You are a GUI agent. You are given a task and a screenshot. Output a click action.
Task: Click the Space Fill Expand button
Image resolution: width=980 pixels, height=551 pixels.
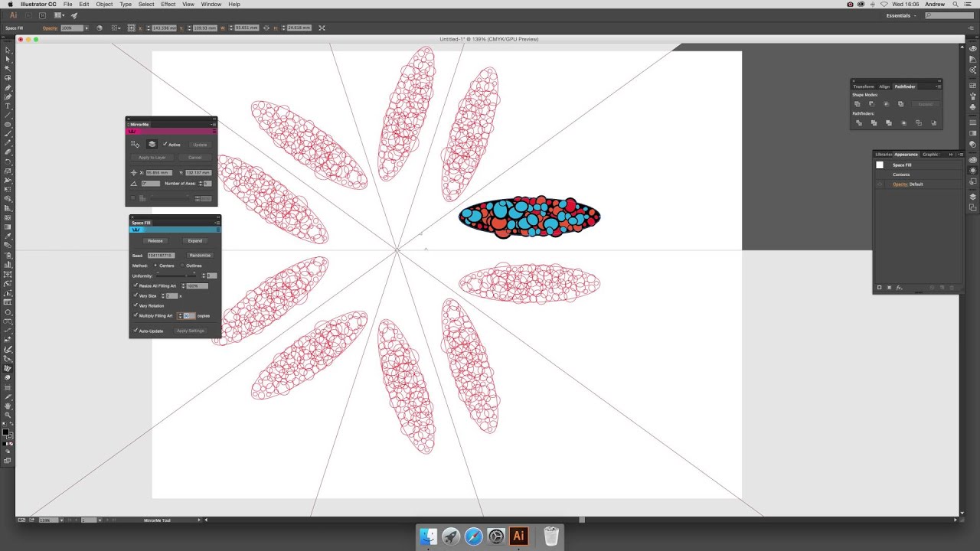click(195, 241)
